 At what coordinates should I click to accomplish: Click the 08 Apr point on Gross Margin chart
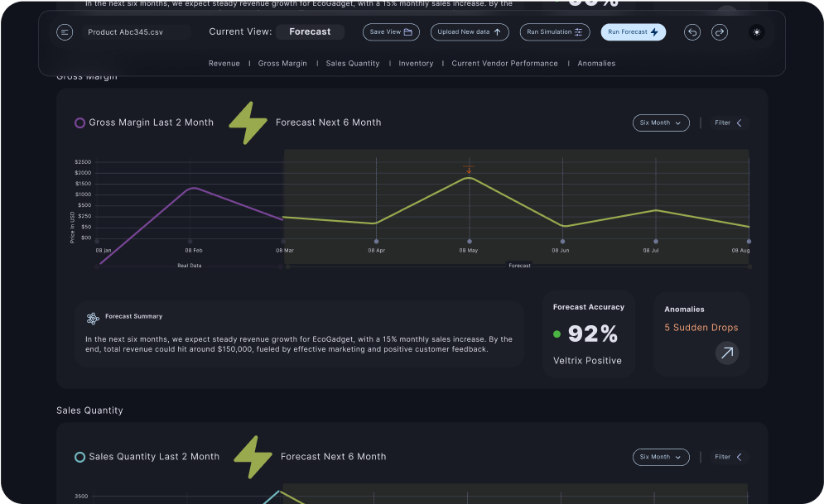[x=376, y=242]
